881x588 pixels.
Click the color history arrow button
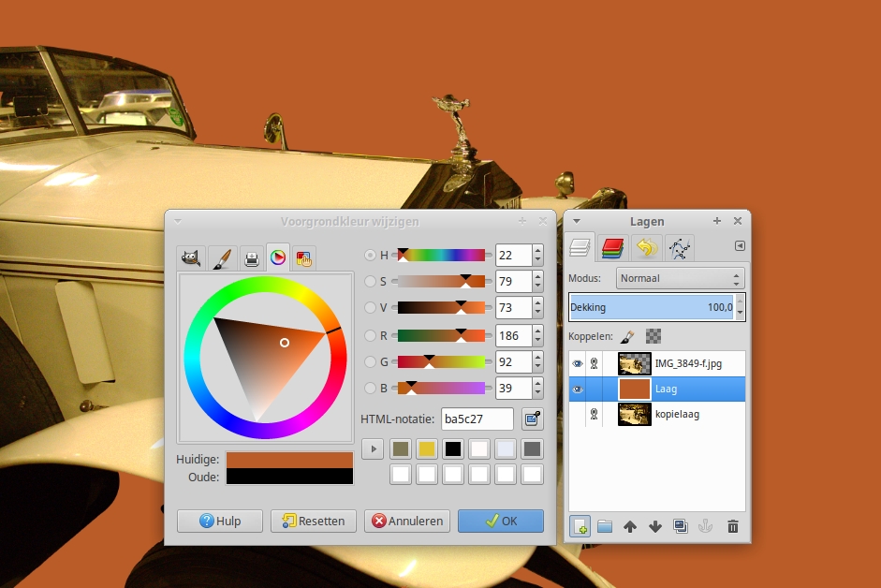click(x=373, y=448)
